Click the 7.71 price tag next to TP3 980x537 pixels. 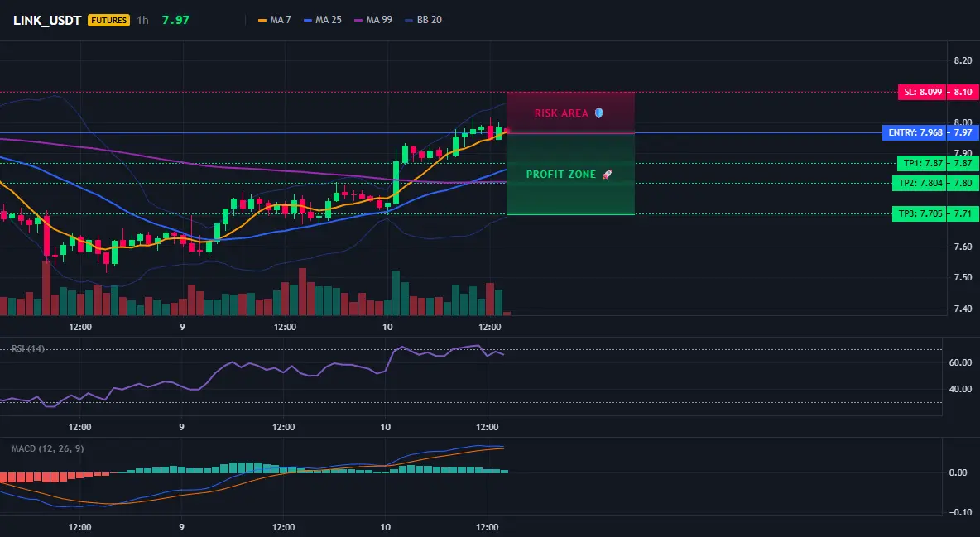tap(963, 213)
